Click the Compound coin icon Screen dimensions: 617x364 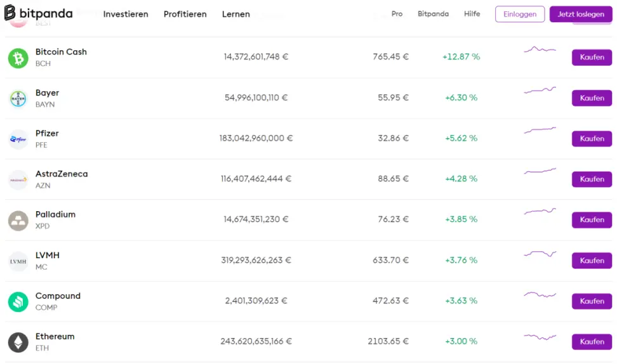(18, 302)
